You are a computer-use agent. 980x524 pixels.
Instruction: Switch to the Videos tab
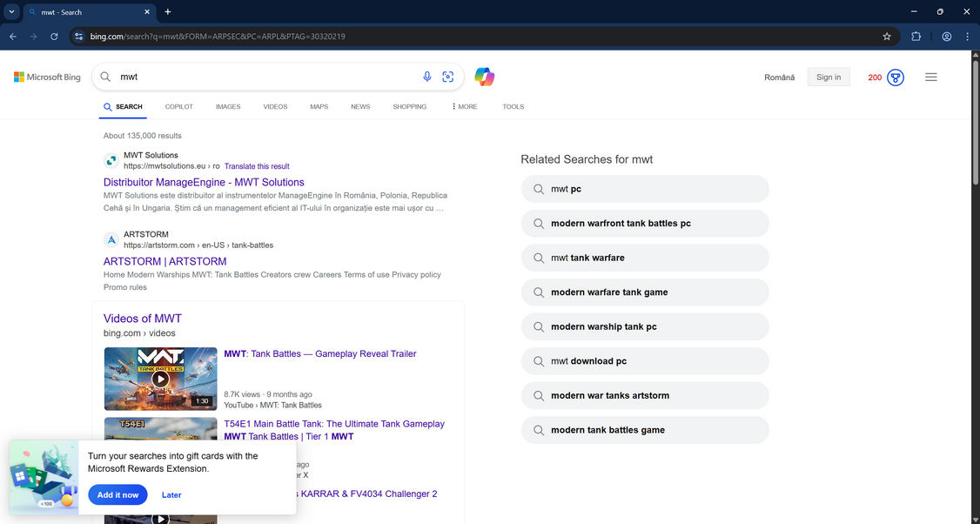[275, 107]
